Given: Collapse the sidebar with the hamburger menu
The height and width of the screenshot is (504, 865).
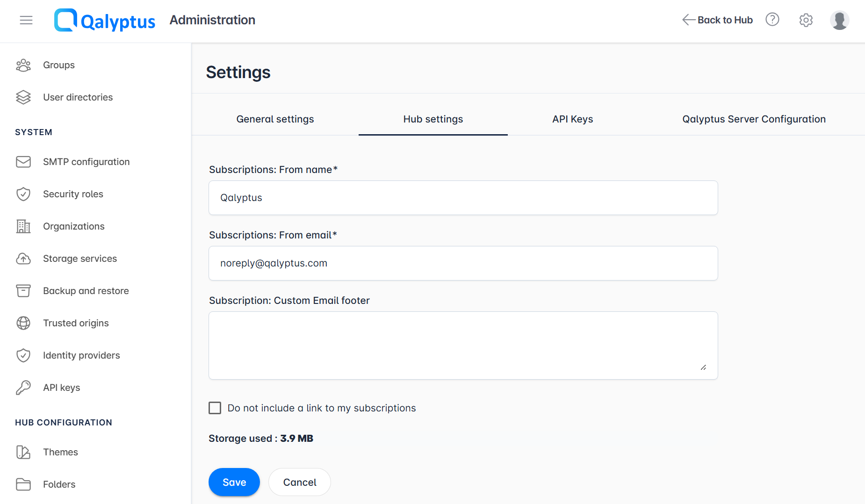Looking at the screenshot, I should tap(26, 20).
